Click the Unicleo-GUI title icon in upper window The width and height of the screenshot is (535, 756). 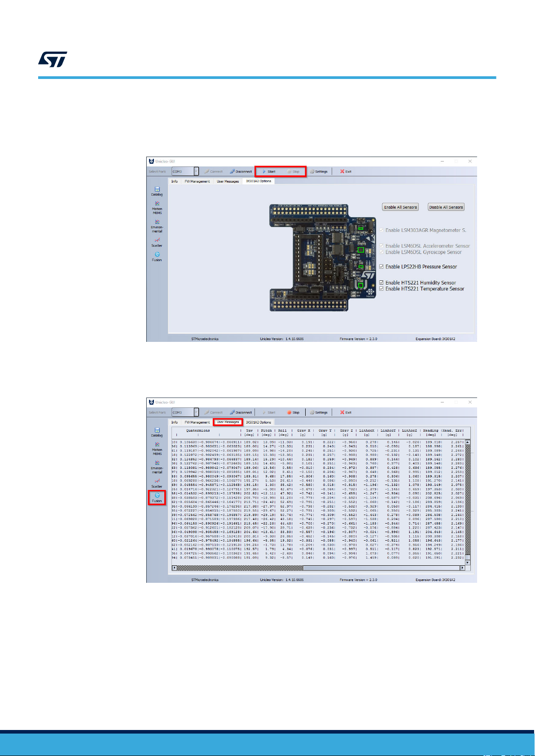tap(151, 161)
